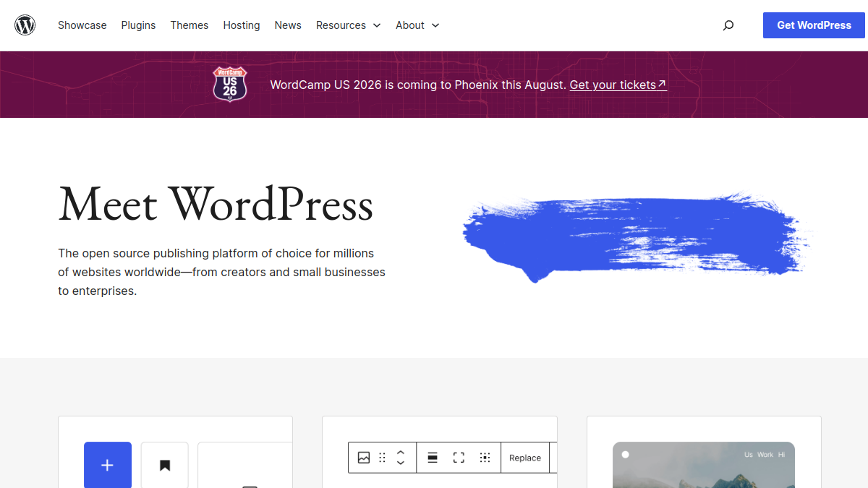Click the arrow icon after Get your tickets
Screen dimensions: 868x488
(662, 84)
